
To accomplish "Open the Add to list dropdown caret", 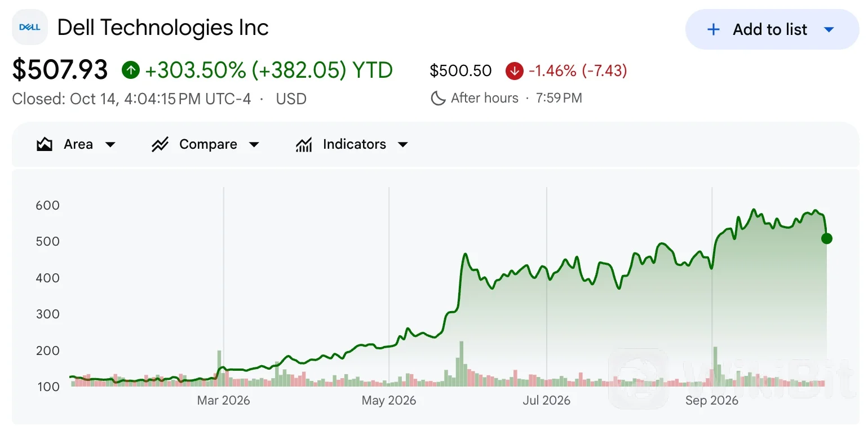I will coord(829,29).
